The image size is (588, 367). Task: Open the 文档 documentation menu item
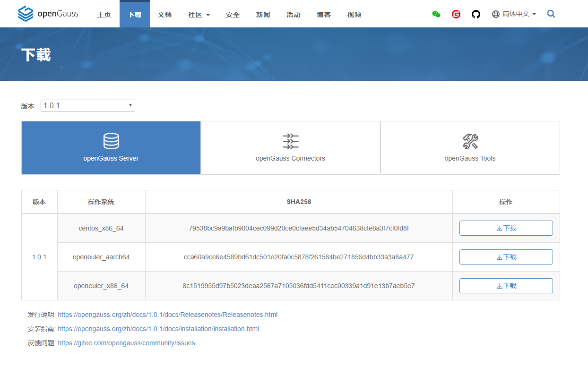pos(164,15)
